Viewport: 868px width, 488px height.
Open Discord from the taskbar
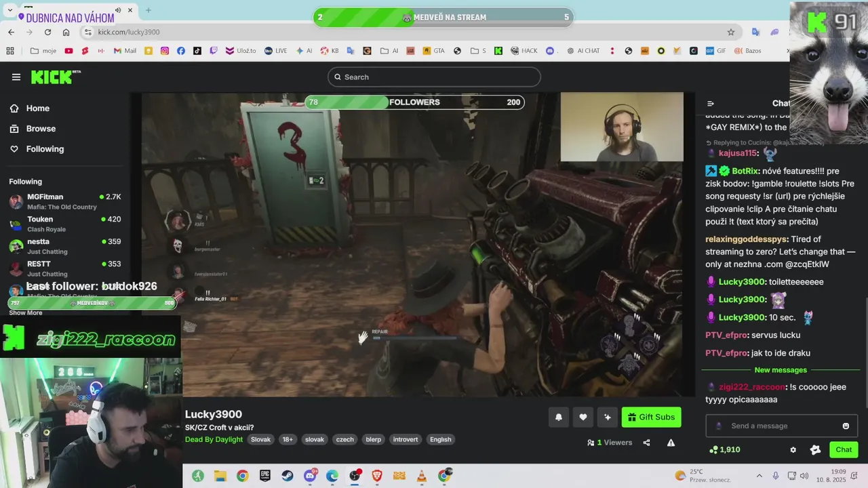click(310, 476)
